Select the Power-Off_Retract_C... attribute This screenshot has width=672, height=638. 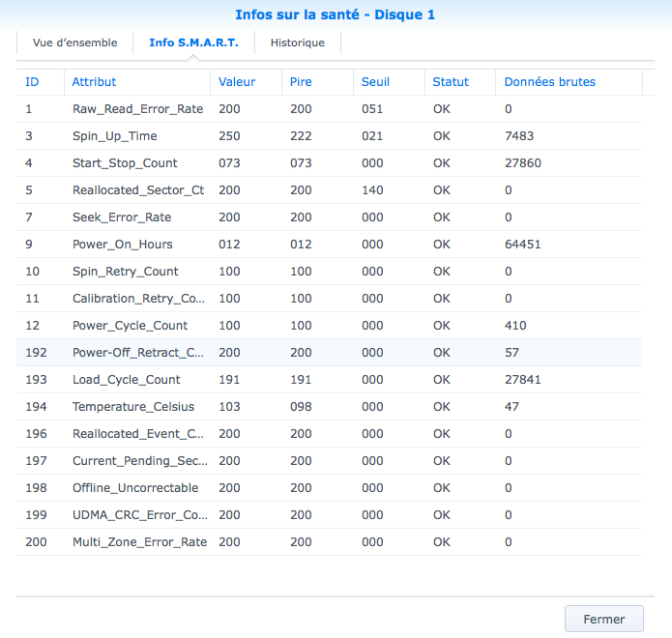[138, 352]
